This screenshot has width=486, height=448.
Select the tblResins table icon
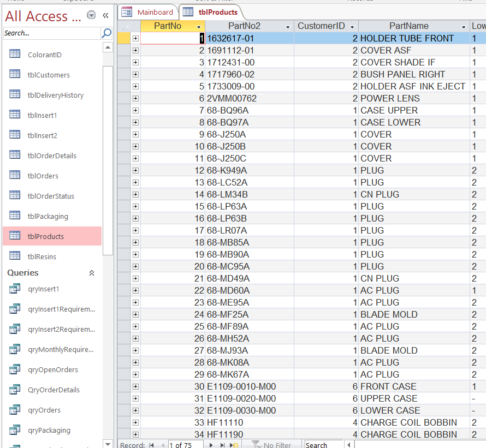pyautogui.click(x=15, y=255)
